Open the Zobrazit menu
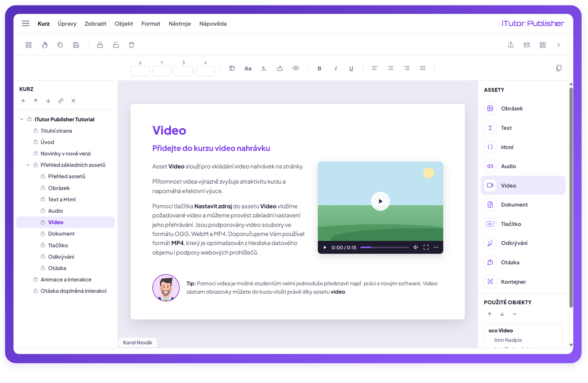The width and height of the screenshot is (588, 383). pos(95,23)
